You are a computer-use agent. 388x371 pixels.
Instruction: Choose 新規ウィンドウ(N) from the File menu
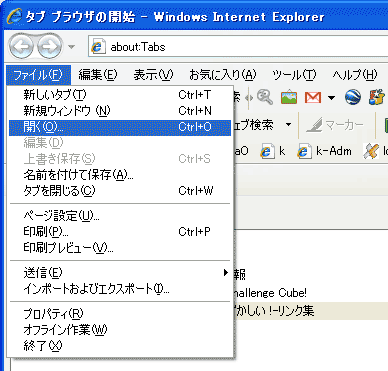tap(120, 111)
